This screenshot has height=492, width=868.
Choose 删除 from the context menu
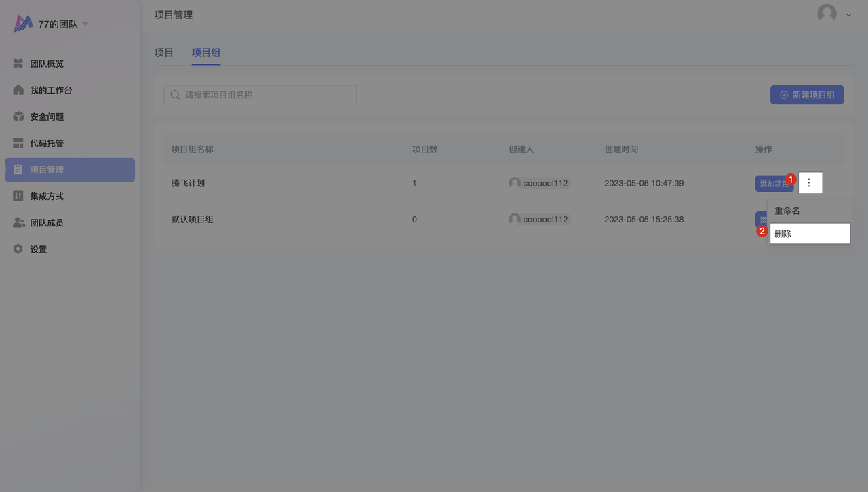click(808, 234)
